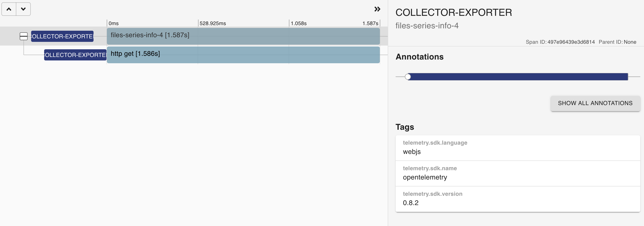Click the telemetry.sdk.version tag row
This screenshot has width=644, height=226.
click(x=517, y=199)
